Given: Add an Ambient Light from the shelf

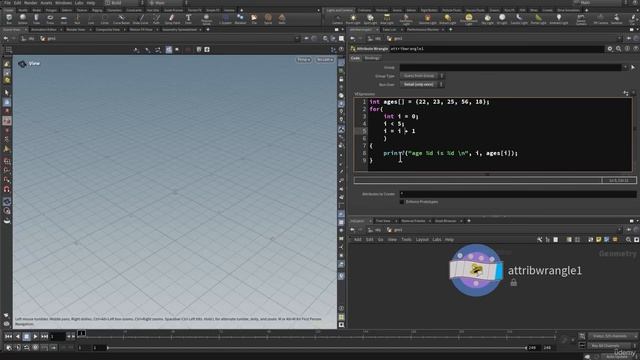Looking at the screenshot, I should [559, 19].
